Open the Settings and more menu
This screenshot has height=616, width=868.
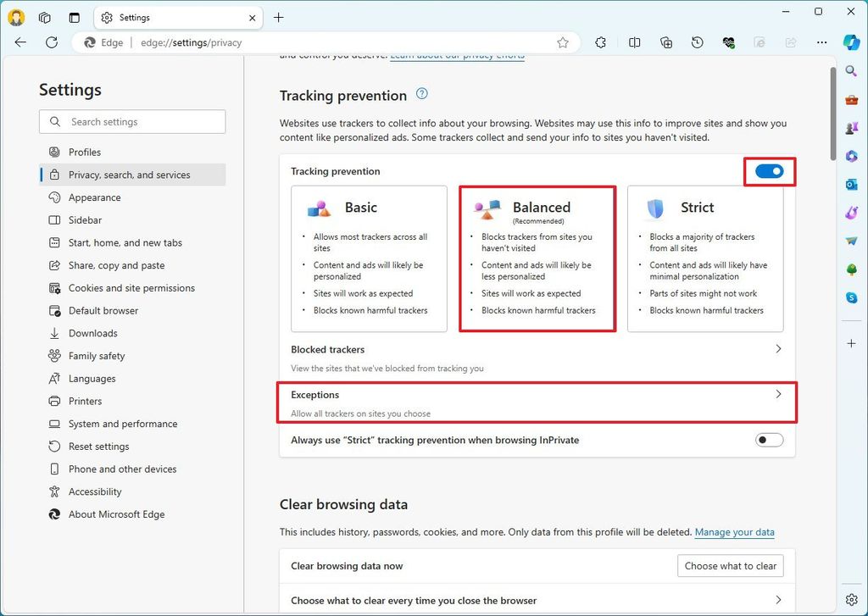821,42
